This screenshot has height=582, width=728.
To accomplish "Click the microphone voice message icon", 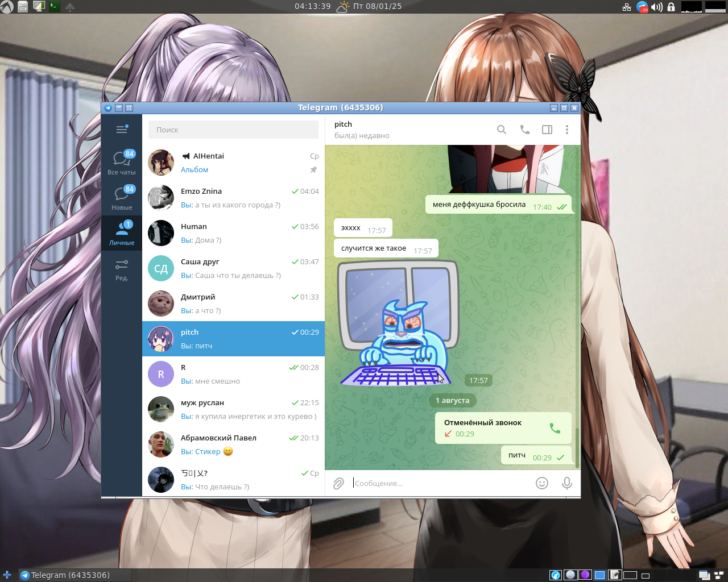I will click(x=567, y=483).
